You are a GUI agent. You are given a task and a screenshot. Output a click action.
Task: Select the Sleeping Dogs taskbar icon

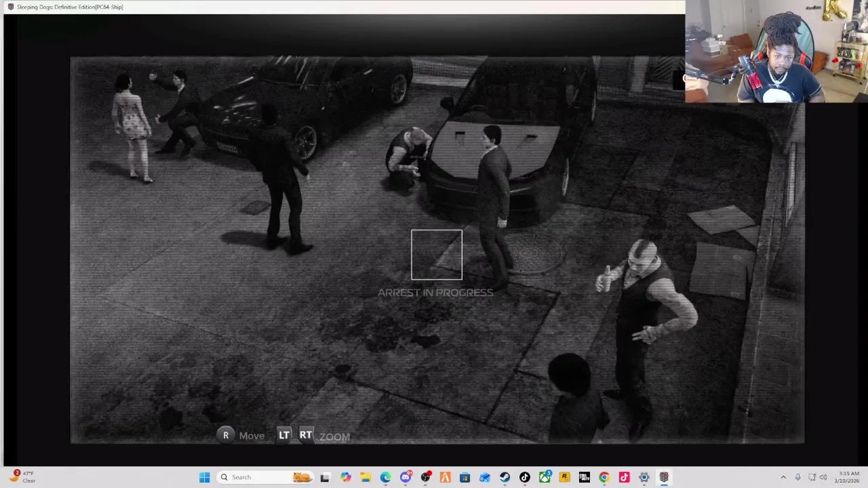664,477
